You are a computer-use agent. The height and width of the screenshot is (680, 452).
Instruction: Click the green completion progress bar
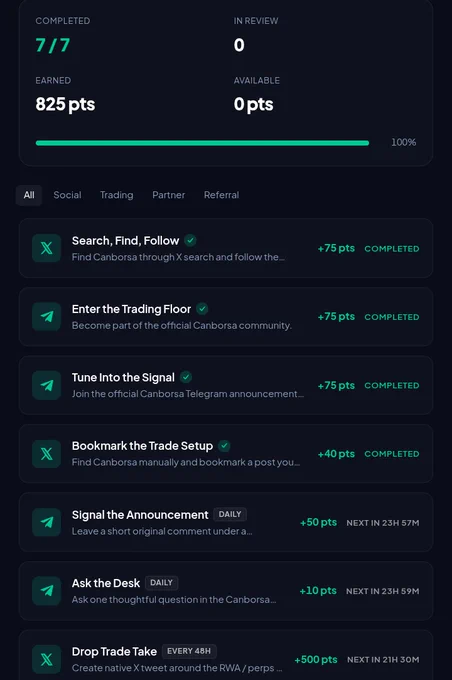click(x=202, y=143)
